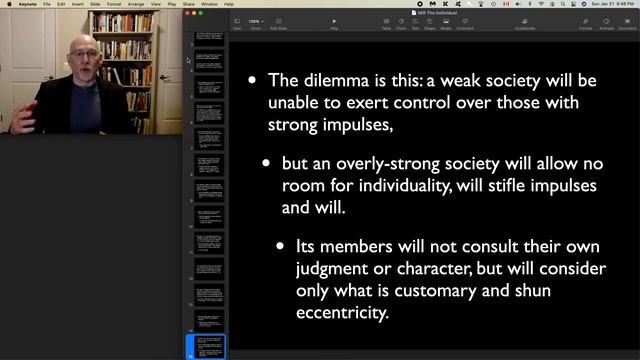Open the Shape picker in toolbar
The image size is (640, 360).
coord(429,24)
